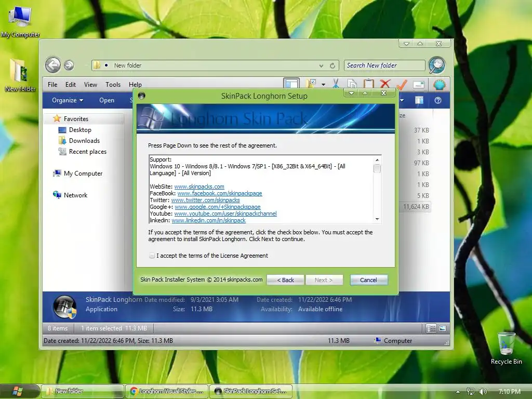532x399 pixels.
Task: Toggle the layout panes toolbar icon
Action: pos(291,84)
